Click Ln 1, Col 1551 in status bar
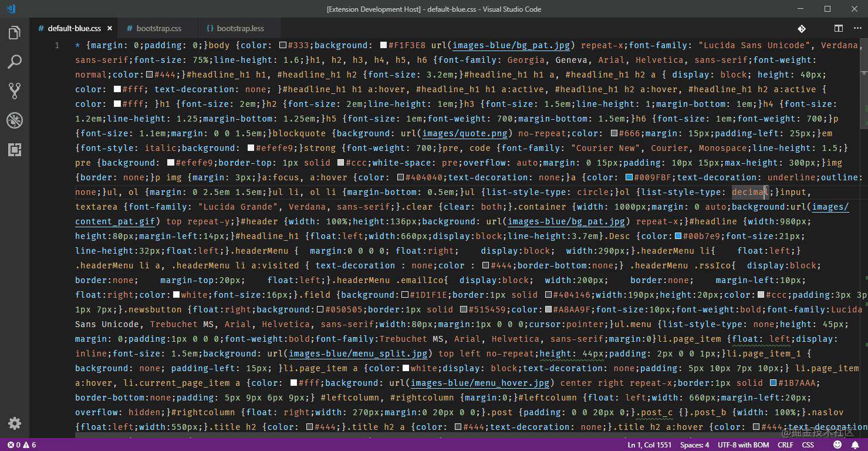The width and height of the screenshot is (868, 451). click(649, 445)
